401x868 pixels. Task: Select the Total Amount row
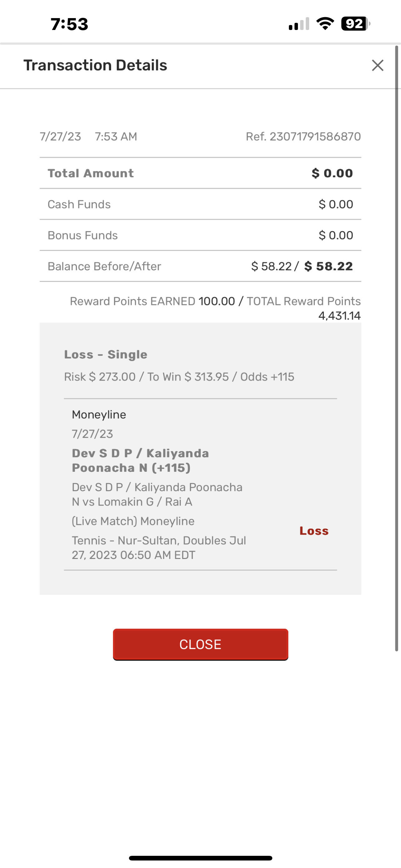point(200,173)
